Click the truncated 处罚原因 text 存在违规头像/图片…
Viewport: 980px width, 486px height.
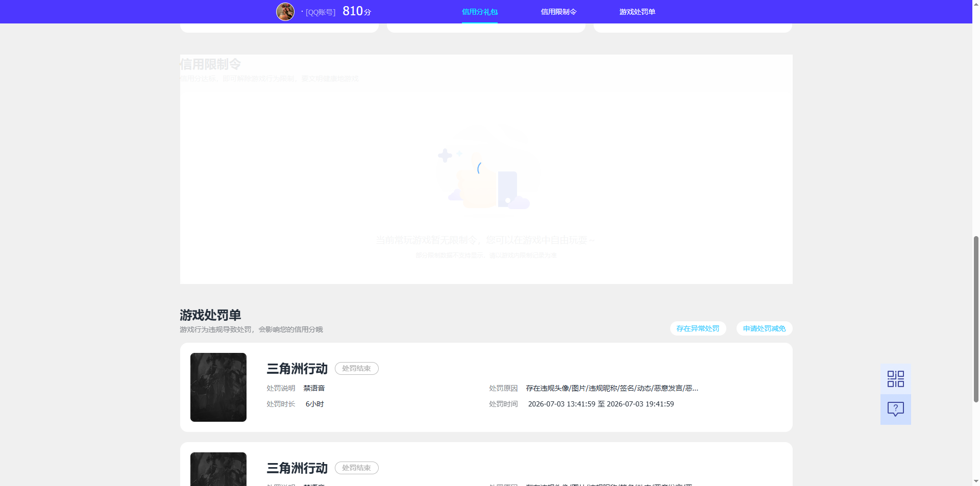pos(612,388)
